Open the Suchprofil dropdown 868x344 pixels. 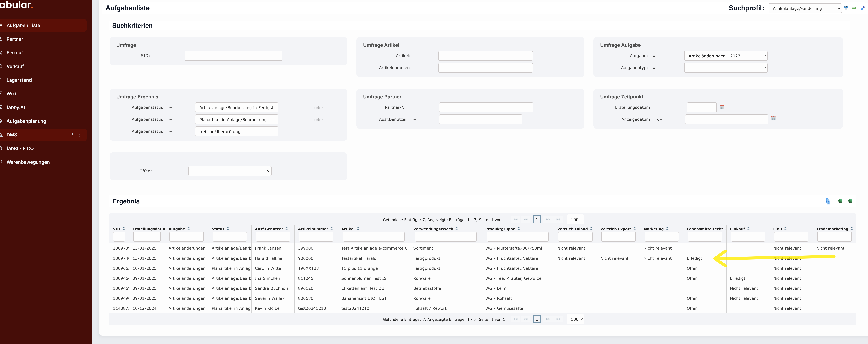pyautogui.click(x=805, y=8)
